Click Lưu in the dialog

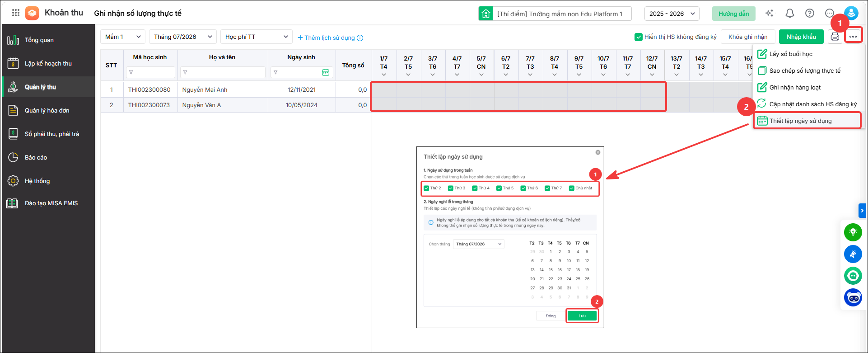pyautogui.click(x=582, y=316)
